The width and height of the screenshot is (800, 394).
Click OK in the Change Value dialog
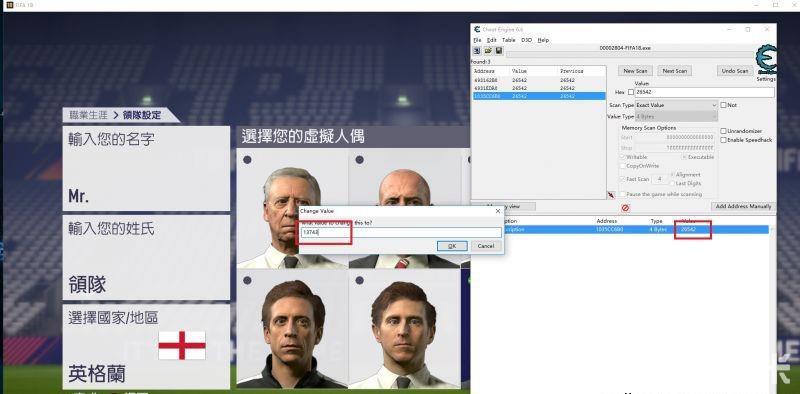[x=452, y=246]
